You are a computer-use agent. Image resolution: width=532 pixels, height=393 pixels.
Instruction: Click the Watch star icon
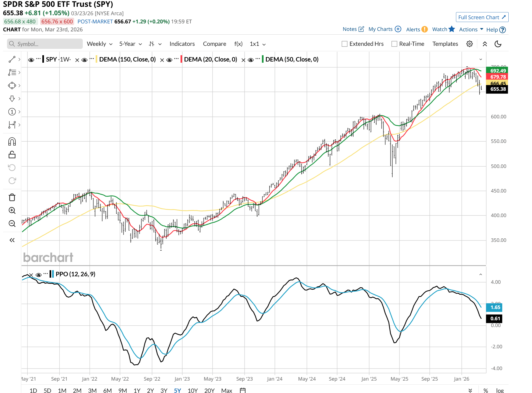click(452, 29)
